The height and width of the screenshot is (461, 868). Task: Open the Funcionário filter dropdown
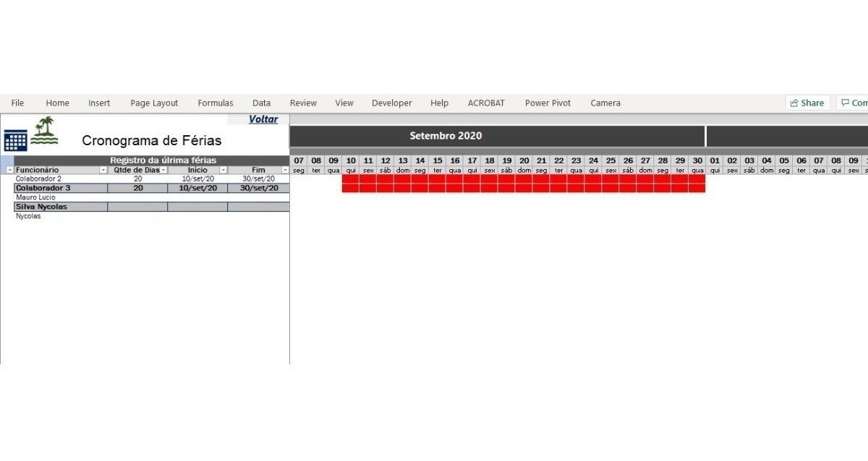[x=103, y=170]
